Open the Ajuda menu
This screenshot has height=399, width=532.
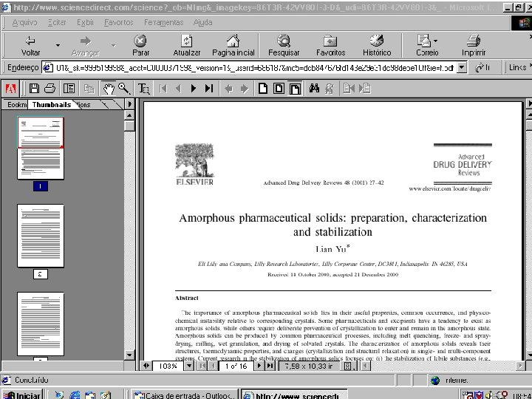click(202, 22)
